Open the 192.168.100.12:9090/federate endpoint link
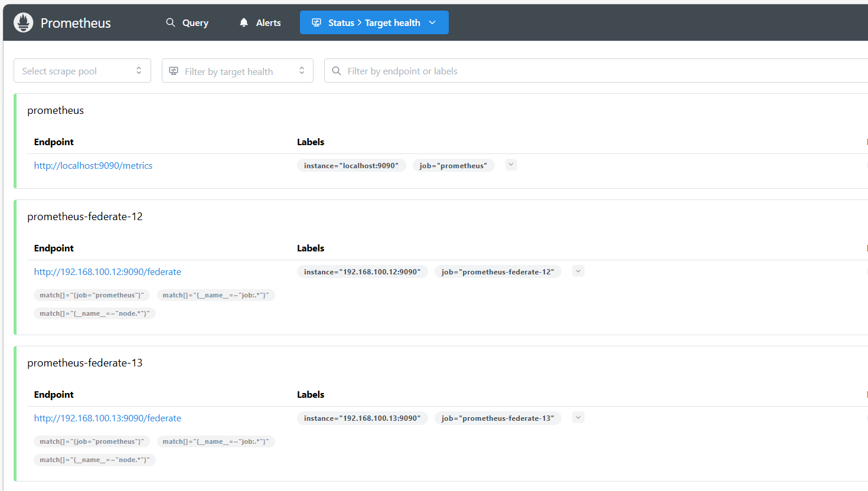 [x=107, y=272]
